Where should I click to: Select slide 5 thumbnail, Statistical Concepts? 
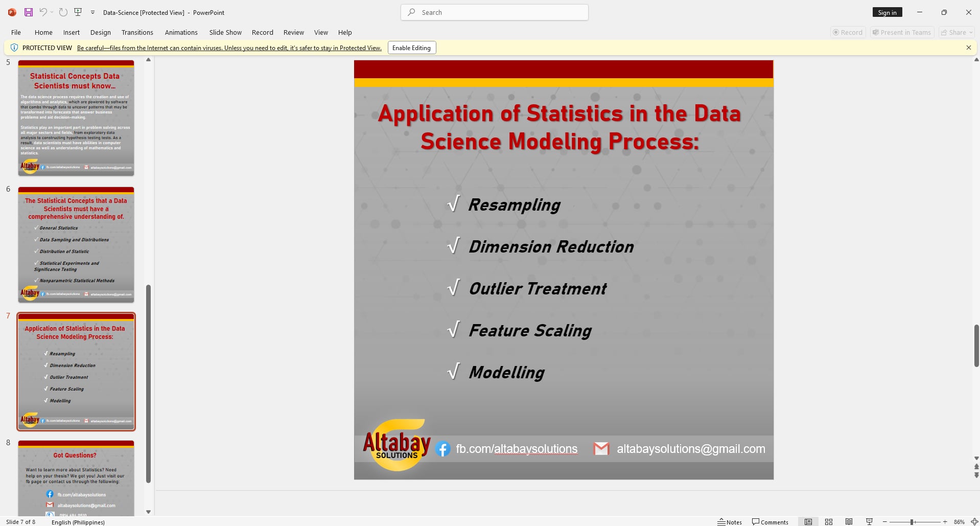76,118
